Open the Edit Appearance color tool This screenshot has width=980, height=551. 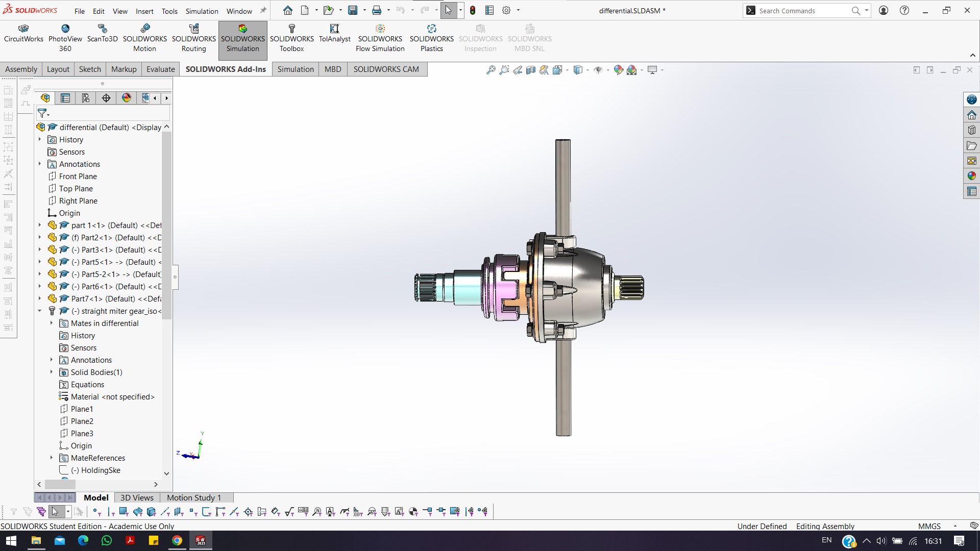[x=619, y=70]
